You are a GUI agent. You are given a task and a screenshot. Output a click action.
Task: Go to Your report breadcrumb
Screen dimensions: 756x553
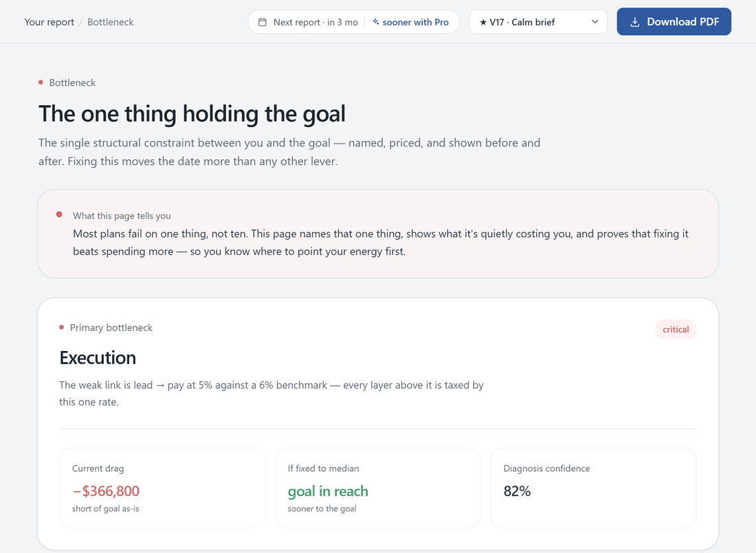click(49, 22)
